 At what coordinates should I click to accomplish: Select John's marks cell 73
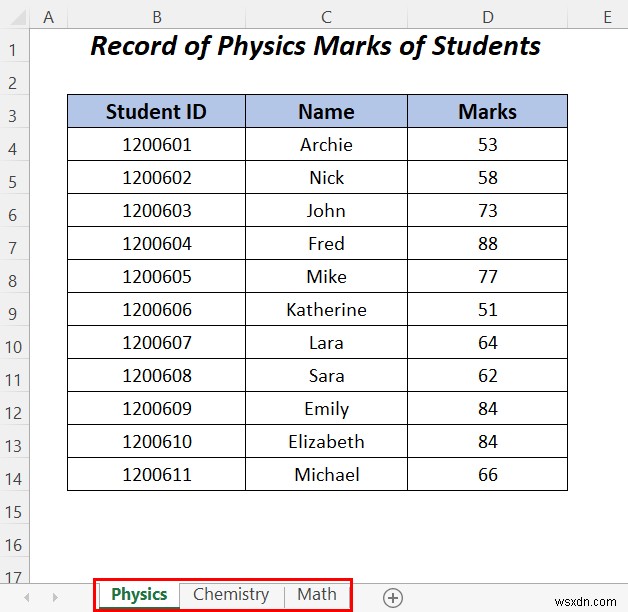487,211
